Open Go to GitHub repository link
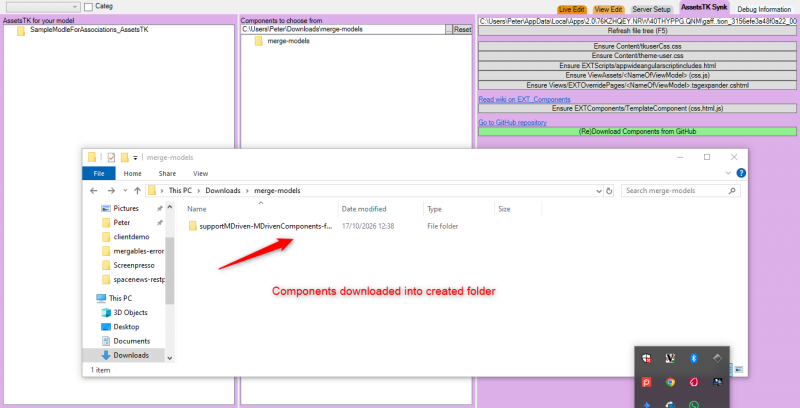 (512, 122)
